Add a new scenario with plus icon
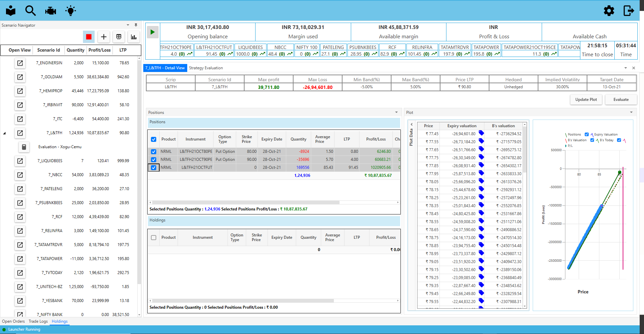This screenshot has height=334, width=644. point(104,37)
